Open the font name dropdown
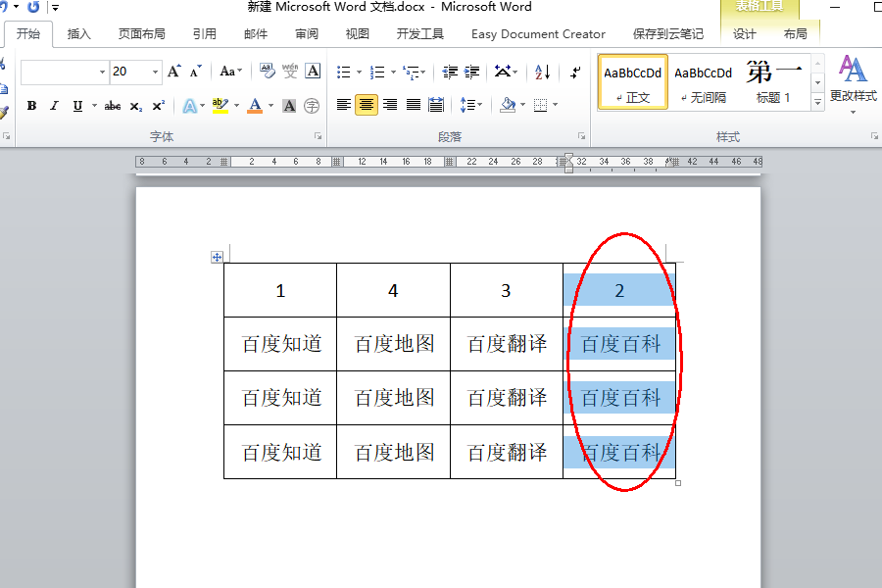 [102, 72]
